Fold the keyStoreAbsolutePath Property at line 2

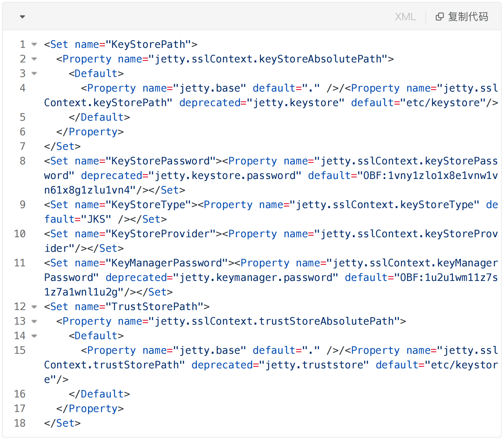pos(34,59)
